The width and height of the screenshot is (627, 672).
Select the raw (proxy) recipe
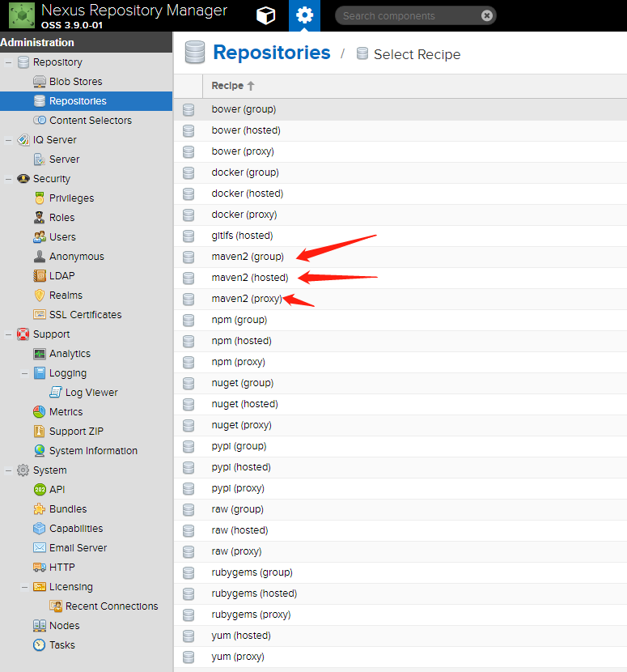coord(400,551)
